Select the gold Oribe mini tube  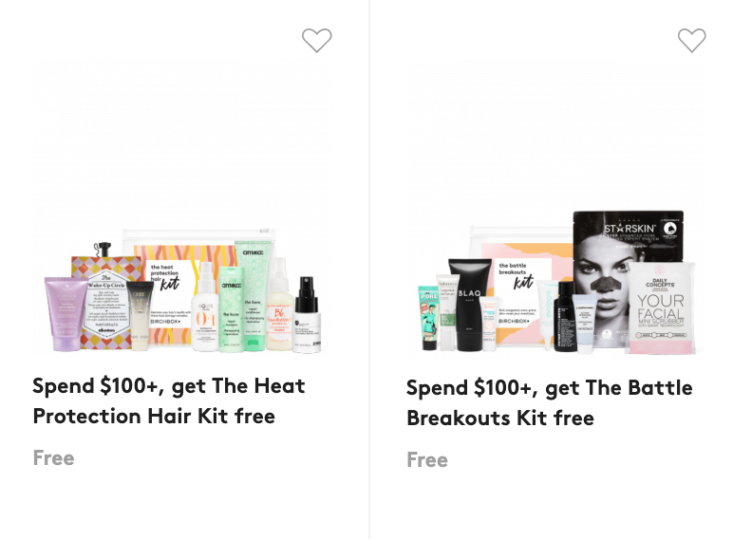(140, 315)
